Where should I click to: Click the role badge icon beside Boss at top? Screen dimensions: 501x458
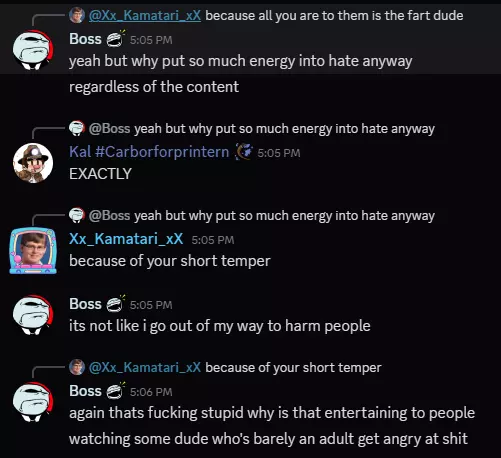tap(116, 39)
